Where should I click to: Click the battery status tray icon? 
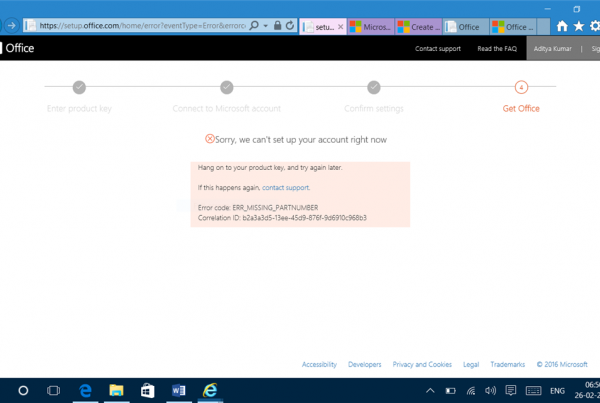[x=450, y=391]
